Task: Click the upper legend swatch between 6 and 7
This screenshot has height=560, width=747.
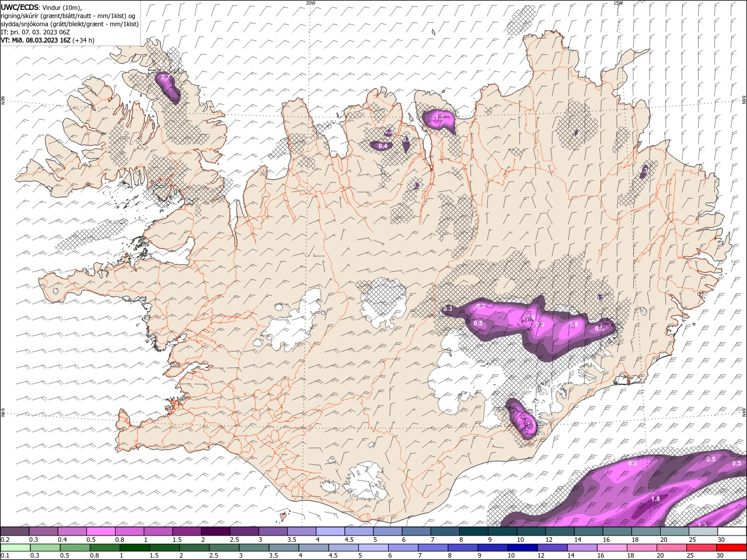Action: 416,531
